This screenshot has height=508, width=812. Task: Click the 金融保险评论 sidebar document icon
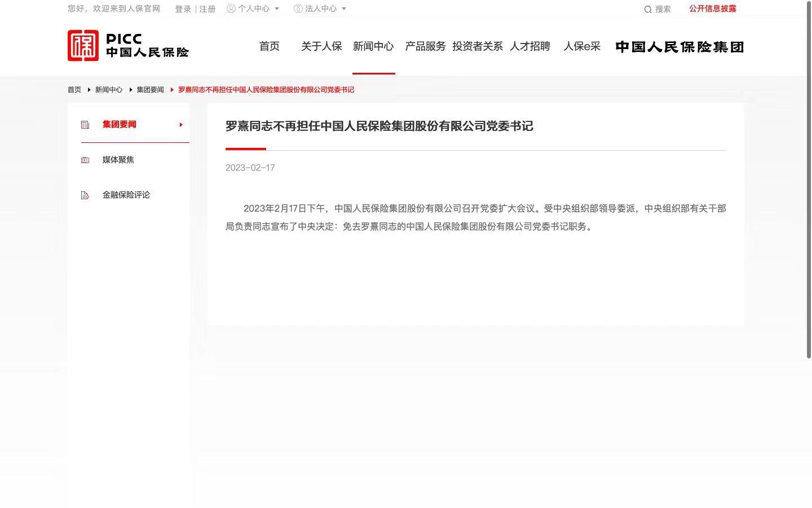coord(85,195)
